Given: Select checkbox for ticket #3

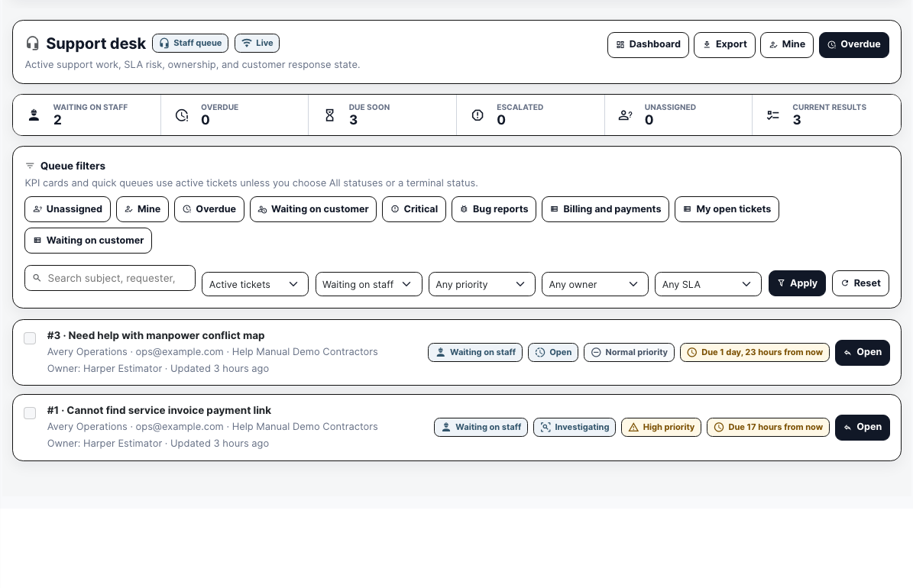Looking at the screenshot, I should [x=30, y=338].
